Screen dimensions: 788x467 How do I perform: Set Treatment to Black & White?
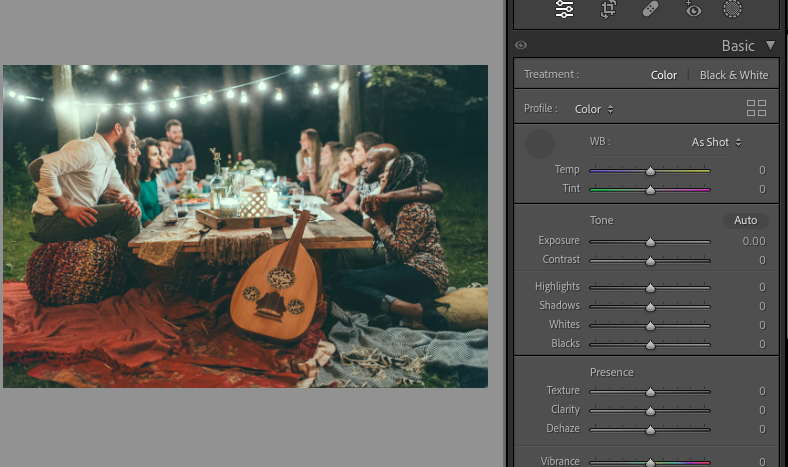733,75
